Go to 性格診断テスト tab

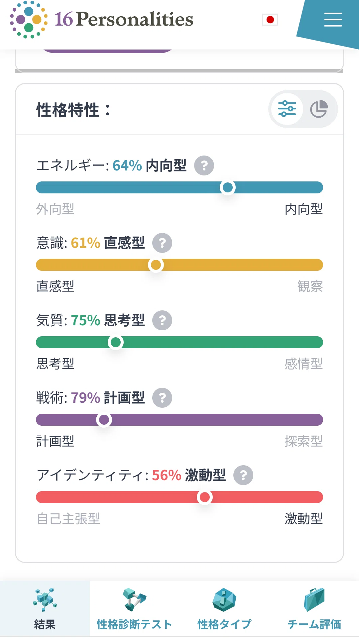[135, 608]
